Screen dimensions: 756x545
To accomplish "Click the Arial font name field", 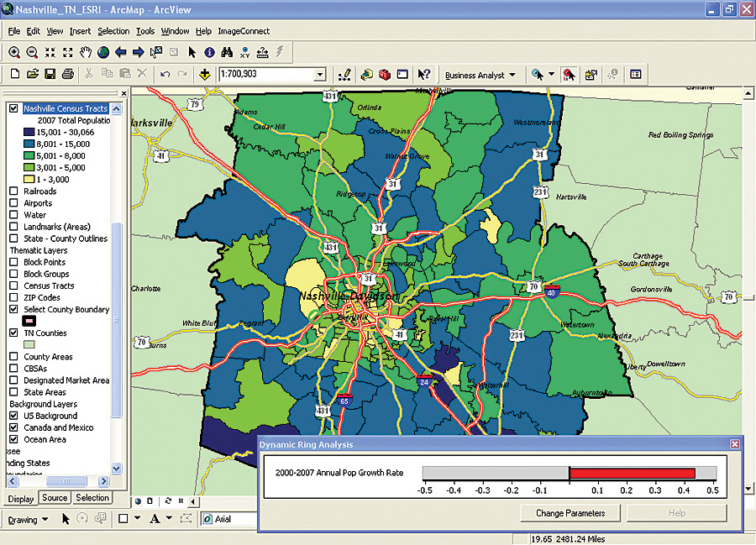I will [x=229, y=519].
